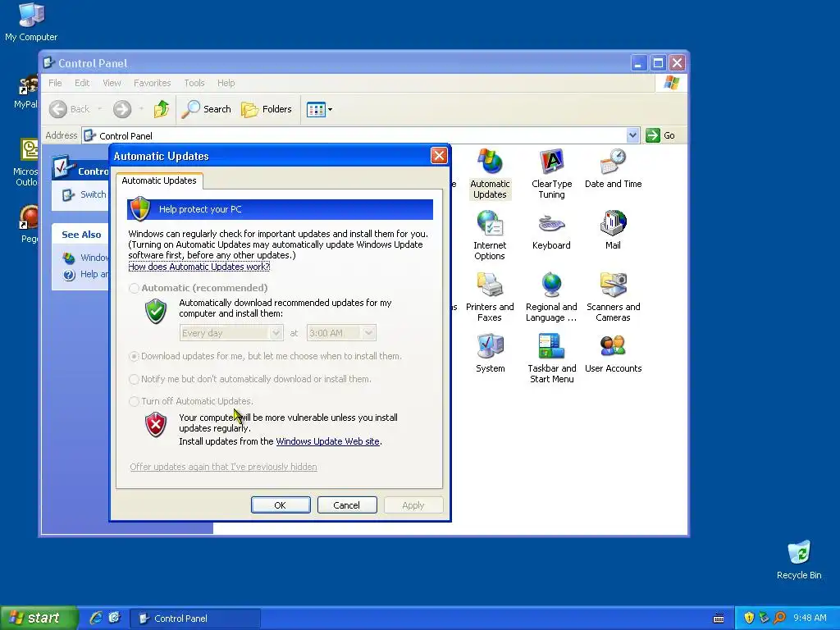
Task: Click the Apply button
Action: [x=413, y=505]
